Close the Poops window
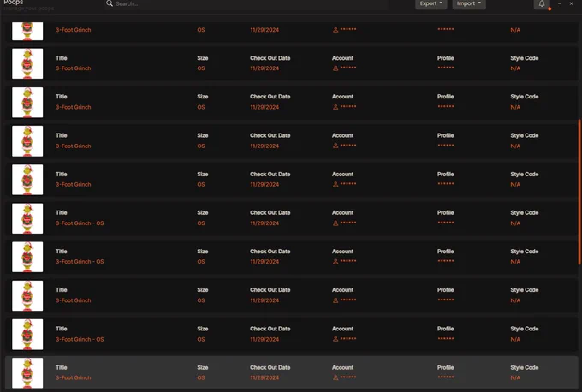The image size is (582, 392). [x=571, y=3]
